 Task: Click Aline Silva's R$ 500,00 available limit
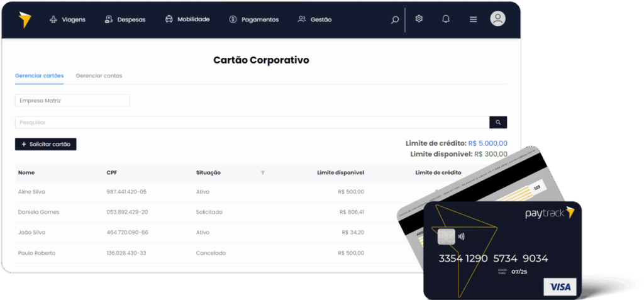tap(351, 192)
